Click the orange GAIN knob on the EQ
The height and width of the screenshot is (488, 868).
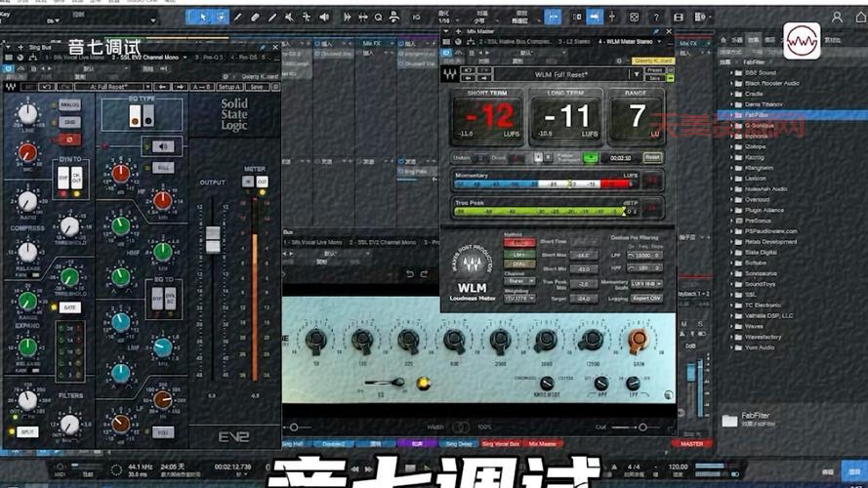(x=638, y=341)
